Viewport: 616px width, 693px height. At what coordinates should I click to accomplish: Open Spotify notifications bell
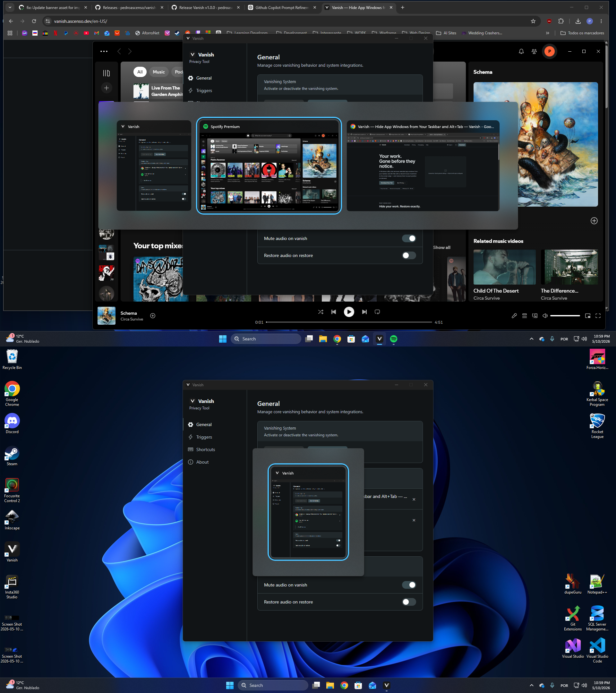pyautogui.click(x=521, y=52)
